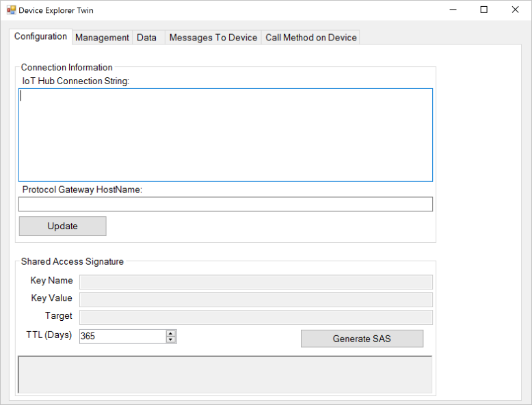532x405 pixels.
Task: Open the Data tab
Action: click(x=148, y=38)
